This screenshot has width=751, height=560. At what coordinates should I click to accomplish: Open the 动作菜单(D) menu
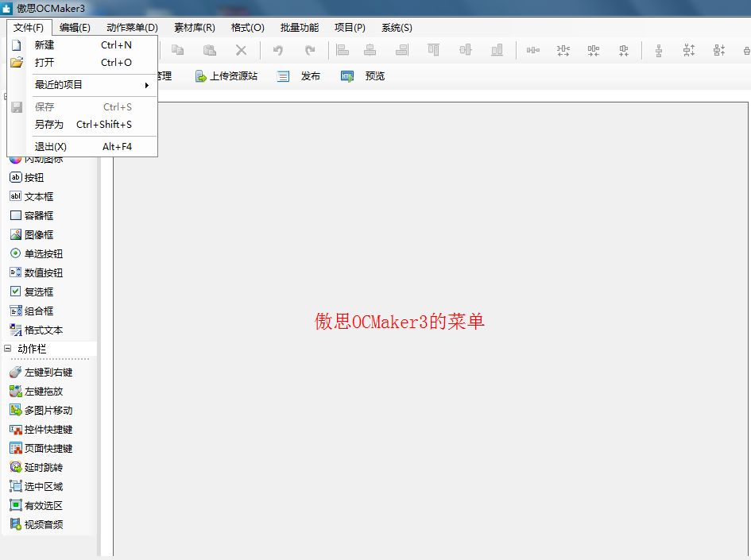(132, 28)
